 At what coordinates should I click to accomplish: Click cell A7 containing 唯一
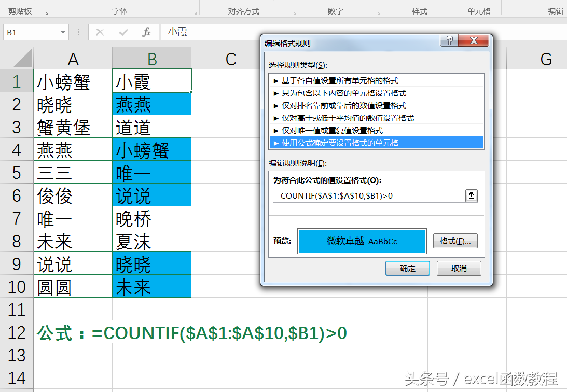click(73, 218)
